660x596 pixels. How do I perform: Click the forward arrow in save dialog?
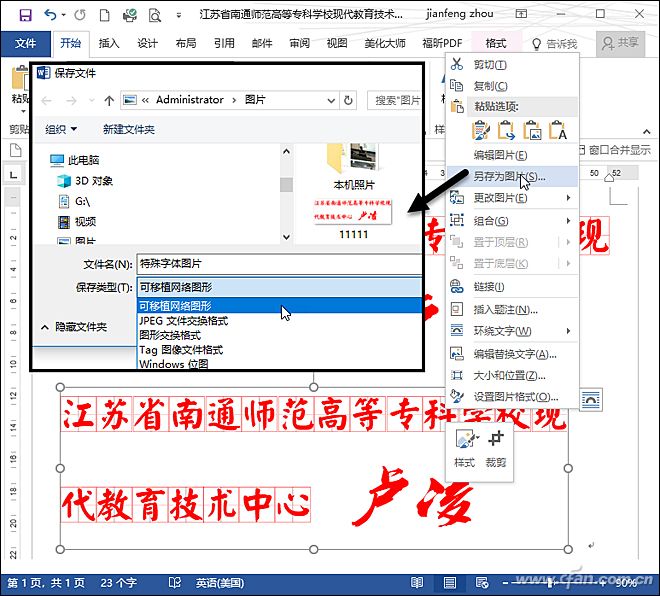(72, 101)
